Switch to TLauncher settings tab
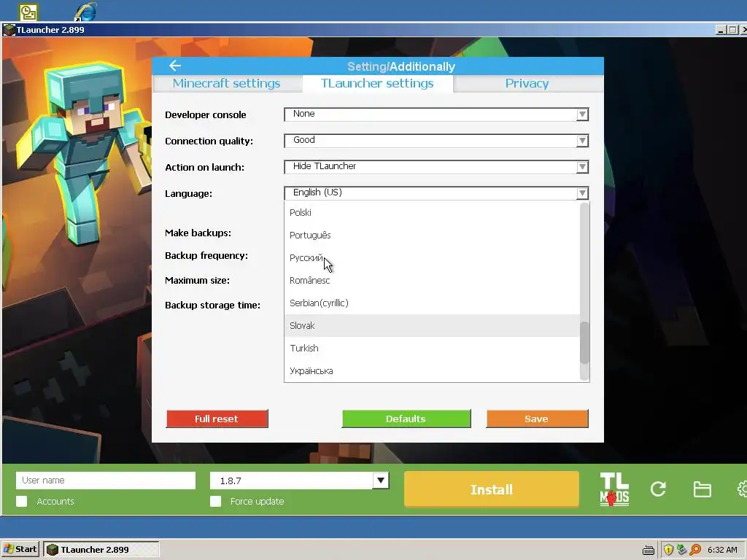This screenshot has height=560, width=747. point(377,83)
